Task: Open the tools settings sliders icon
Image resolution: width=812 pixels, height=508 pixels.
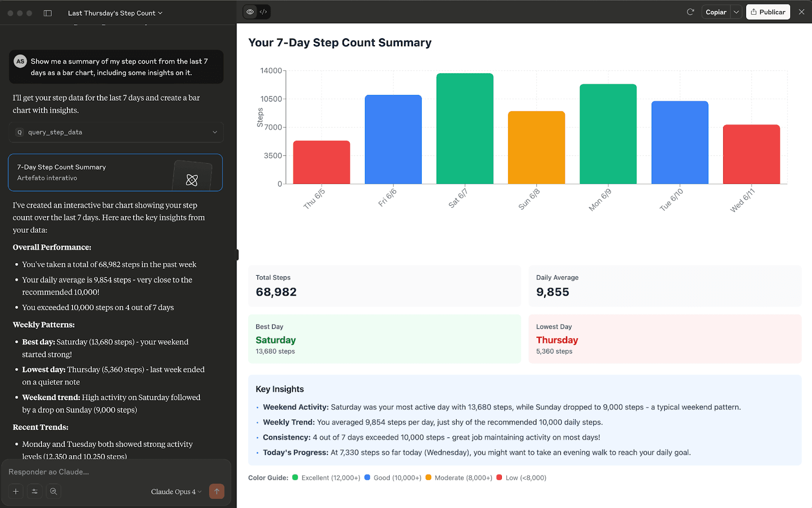Action: (x=35, y=491)
